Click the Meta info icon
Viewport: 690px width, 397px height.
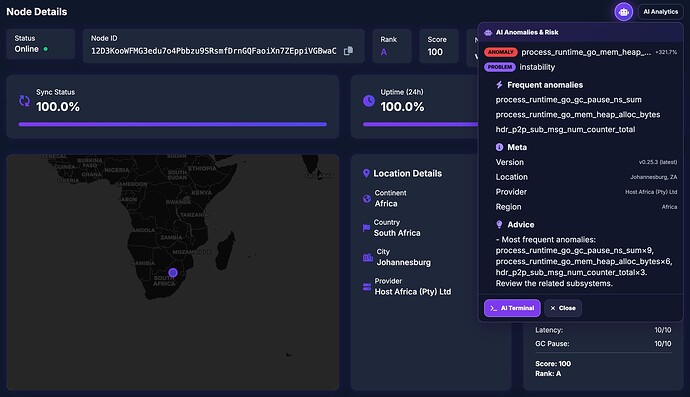tap(499, 147)
